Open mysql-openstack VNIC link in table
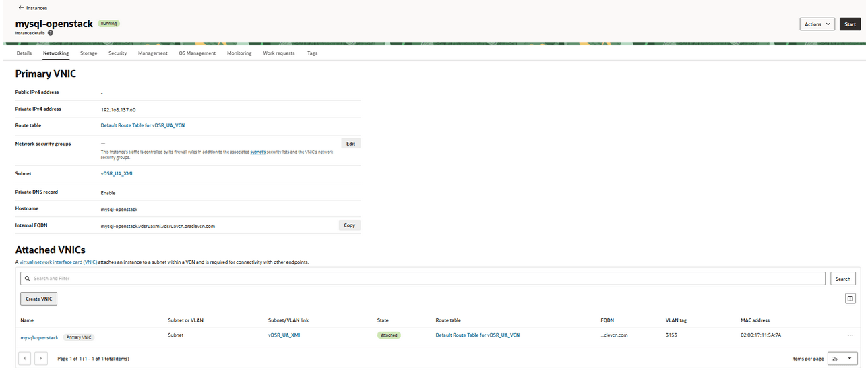This screenshot has height=377, width=868. coord(40,337)
